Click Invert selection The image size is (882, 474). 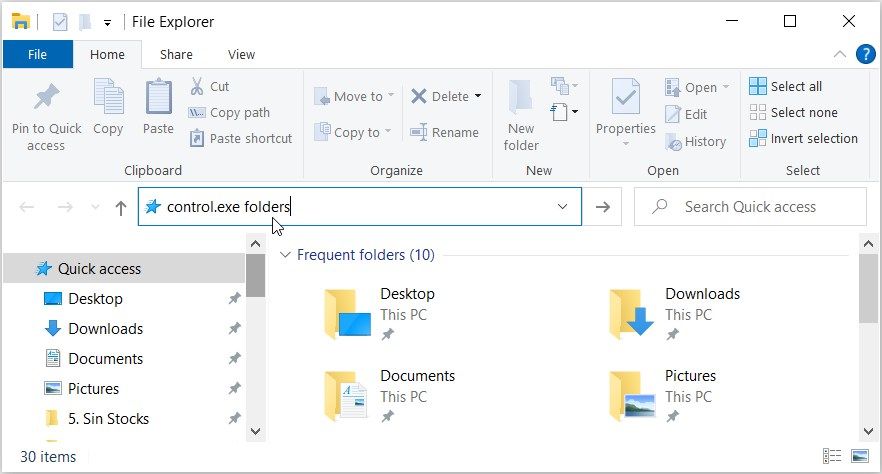click(803, 138)
